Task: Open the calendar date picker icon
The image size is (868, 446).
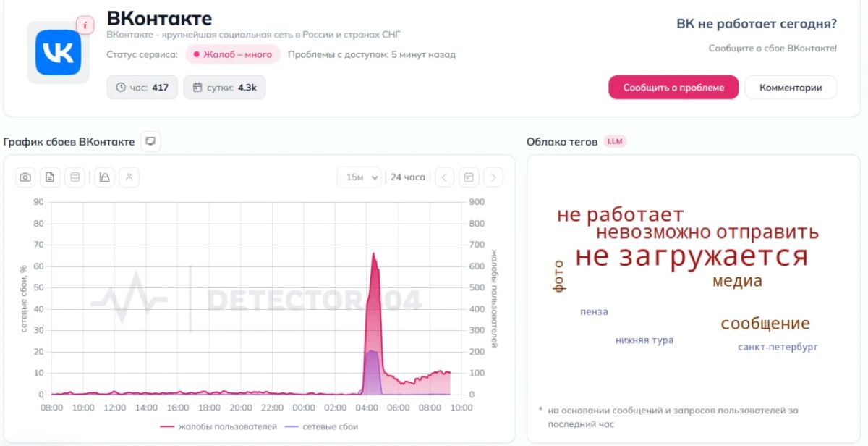Action: [469, 177]
